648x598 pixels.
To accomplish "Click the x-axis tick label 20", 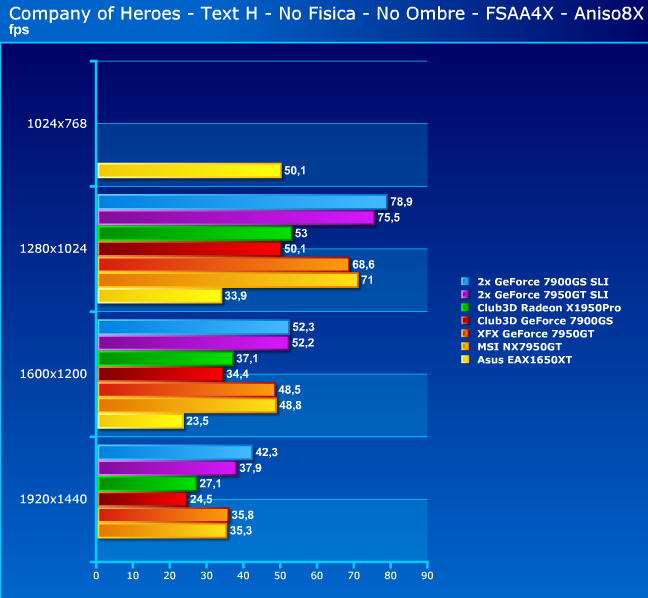I will pos(169,576).
